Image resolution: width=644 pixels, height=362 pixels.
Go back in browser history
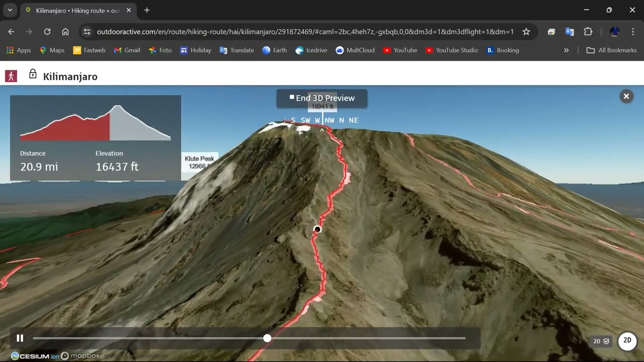[11, 32]
